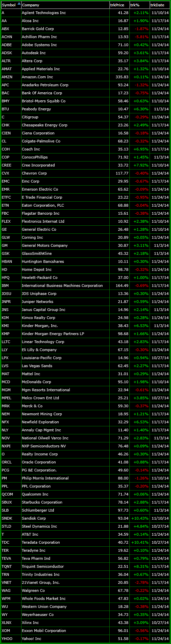Screen dimensions: 171x644
Task: Select Colgate-Palmolive Co company cell
Action: (x=65, y=141)
